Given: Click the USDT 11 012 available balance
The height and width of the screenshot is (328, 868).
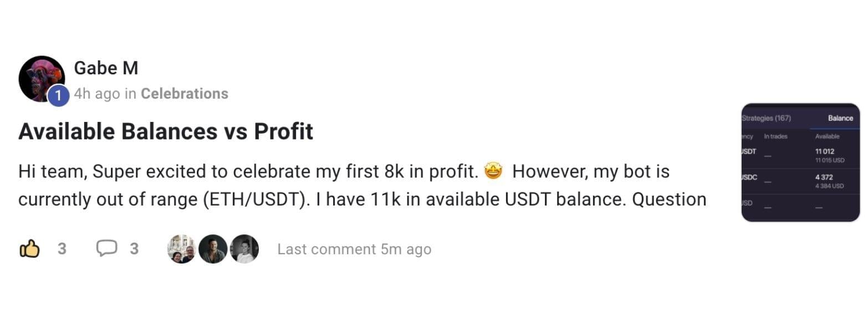Looking at the screenshot, I should pyautogui.click(x=825, y=151).
